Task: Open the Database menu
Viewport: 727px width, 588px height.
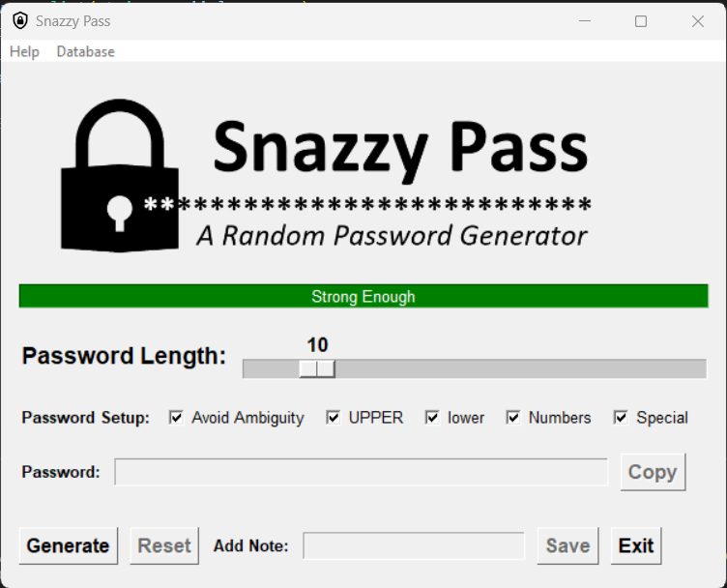Action: (x=86, y=51)
